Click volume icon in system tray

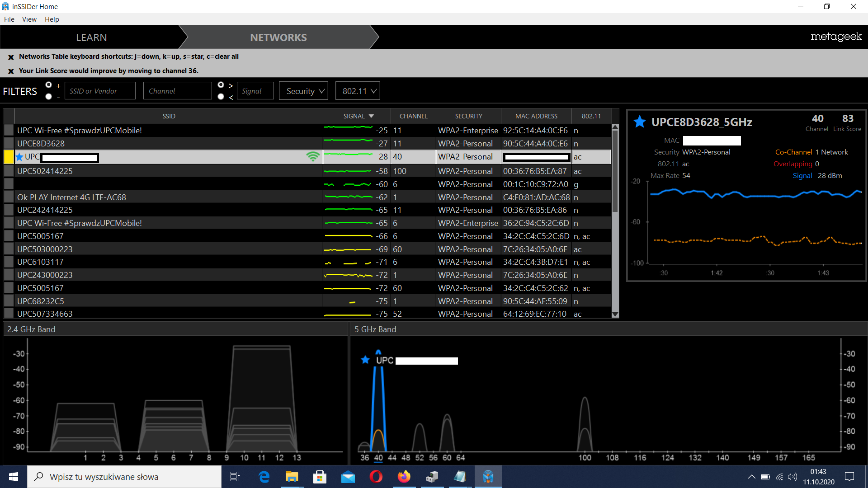(x=793, y=477)
